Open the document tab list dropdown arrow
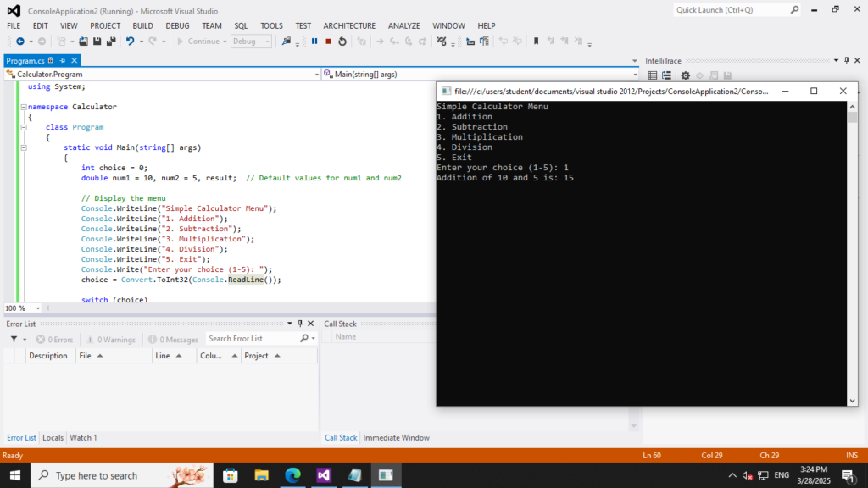Image resolution: width=868 pixels, height=488 pixels. click(x=634, y=61)
